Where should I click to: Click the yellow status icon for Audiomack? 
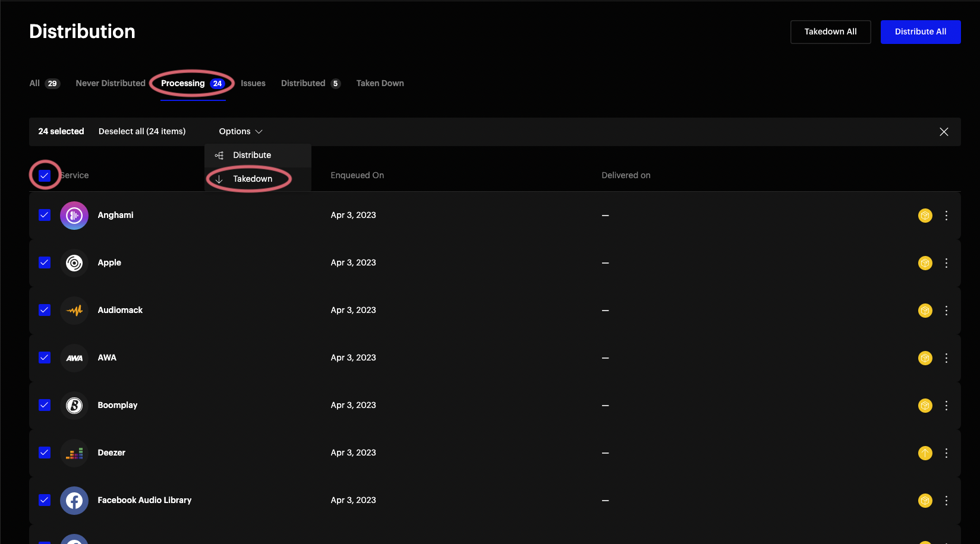click(x=925, y=311)
